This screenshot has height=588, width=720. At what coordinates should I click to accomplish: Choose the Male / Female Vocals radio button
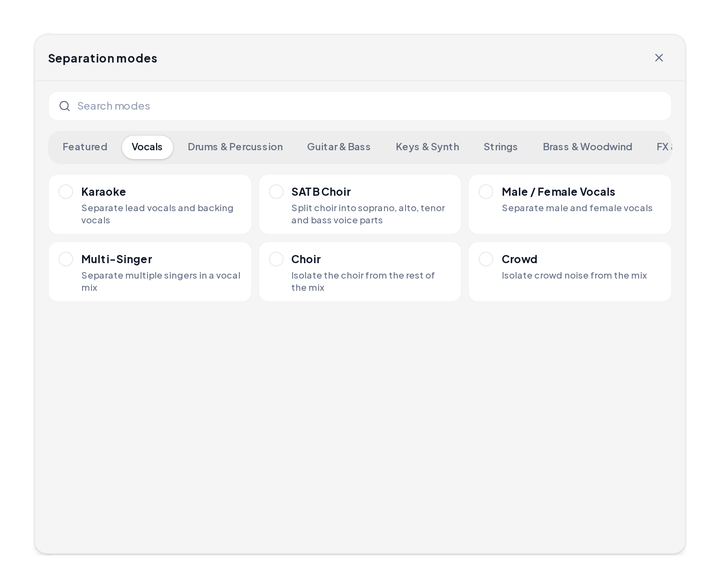[486, 192]
